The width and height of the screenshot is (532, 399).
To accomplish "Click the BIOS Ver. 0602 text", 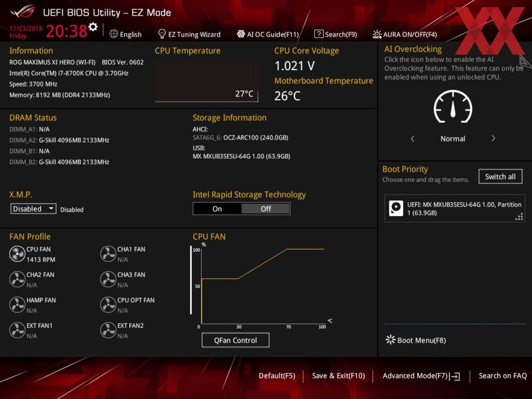I will [x=122, y=62].
